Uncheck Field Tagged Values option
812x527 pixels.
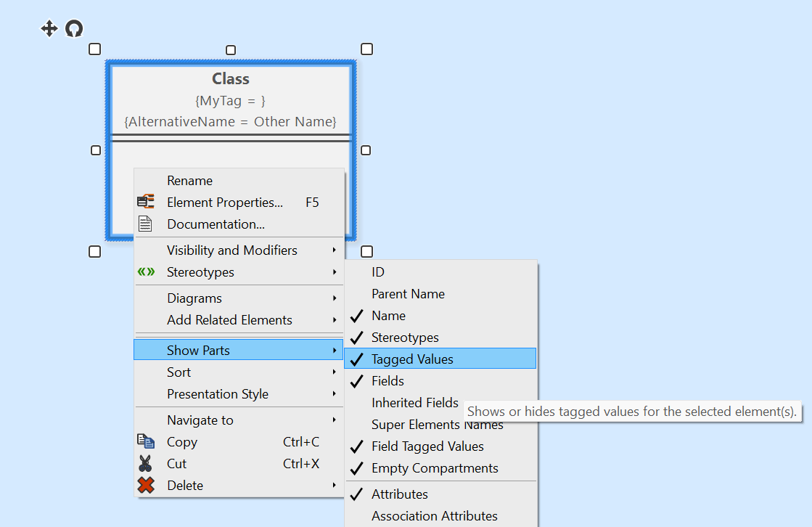pos(440,446)
